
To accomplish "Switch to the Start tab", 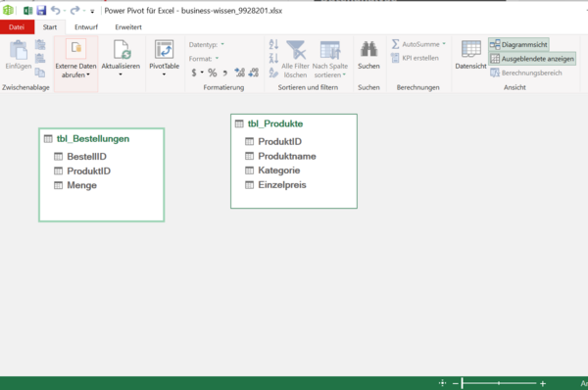I will pyautogui.click(x=50, y=27).
